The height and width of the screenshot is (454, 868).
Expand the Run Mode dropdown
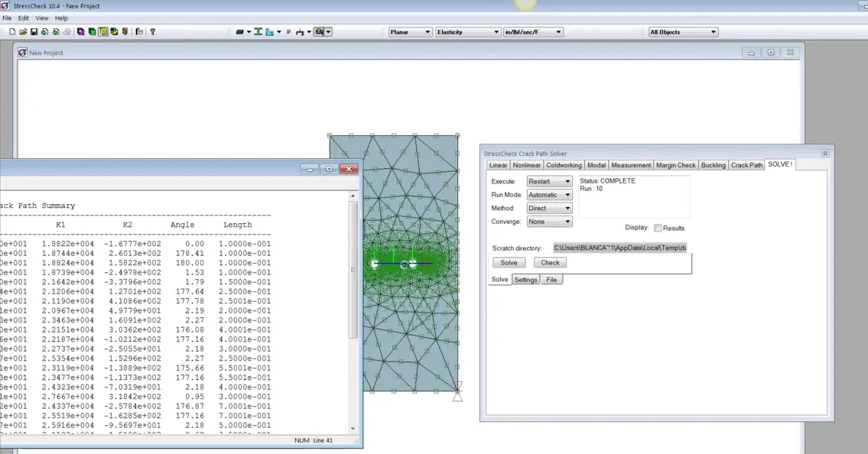pyautogui.click(x=549, y=195)
